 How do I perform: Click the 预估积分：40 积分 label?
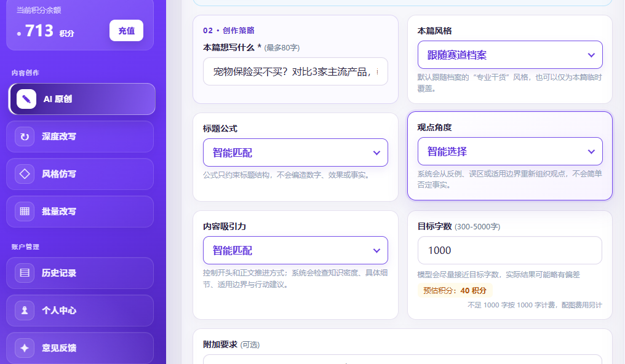[455, 291]
